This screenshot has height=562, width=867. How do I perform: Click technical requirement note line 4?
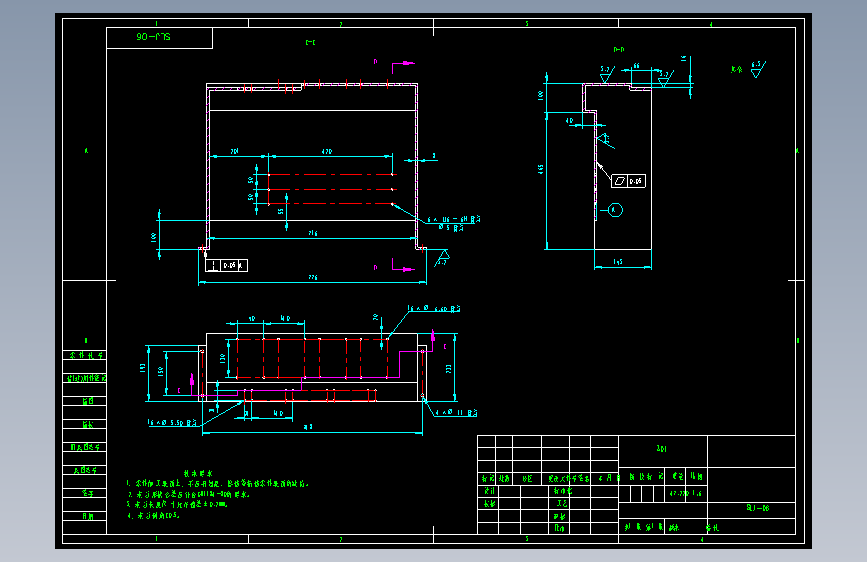pyautogui.click(x=154, y=516)
